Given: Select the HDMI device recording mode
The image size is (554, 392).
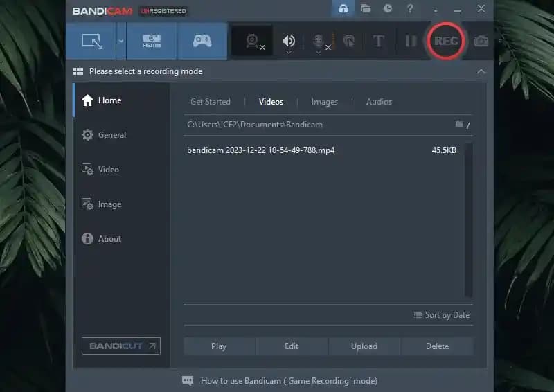Looking at the screenshot, I should pyautogui.click(x=151, y=41).
